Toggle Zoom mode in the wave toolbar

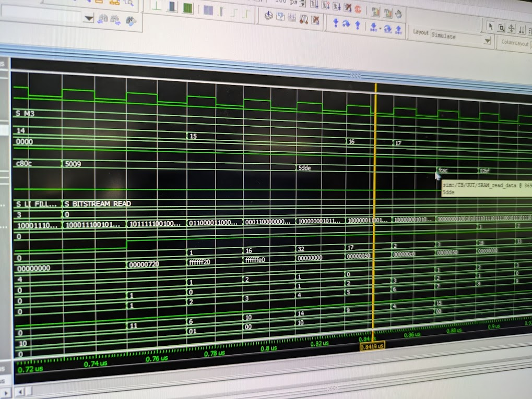pyautogui.click(x=502, y=28)
